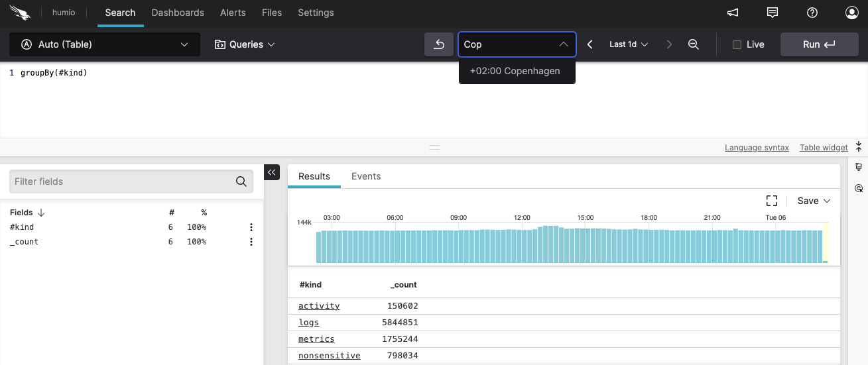
Task: Open the help question mark icon
Action: tap(812, 13)
